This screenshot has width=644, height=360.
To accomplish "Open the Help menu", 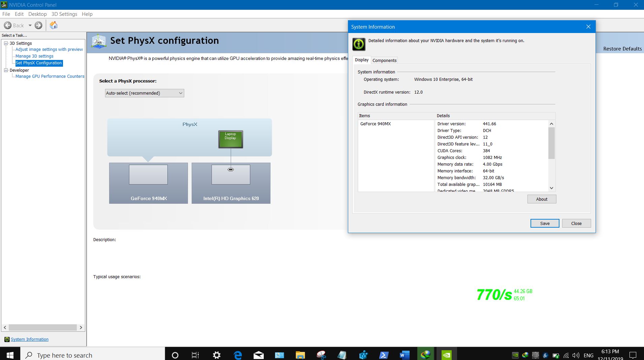I will tap(87, 14).
